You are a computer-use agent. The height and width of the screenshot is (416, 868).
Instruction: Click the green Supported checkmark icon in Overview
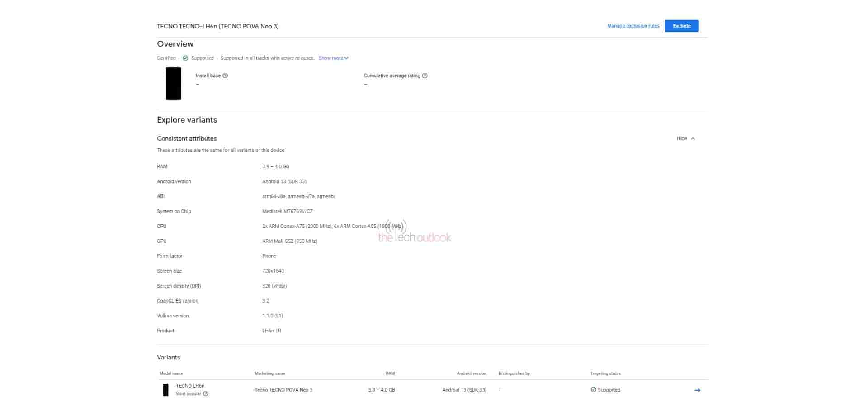(x=185, y=58)
